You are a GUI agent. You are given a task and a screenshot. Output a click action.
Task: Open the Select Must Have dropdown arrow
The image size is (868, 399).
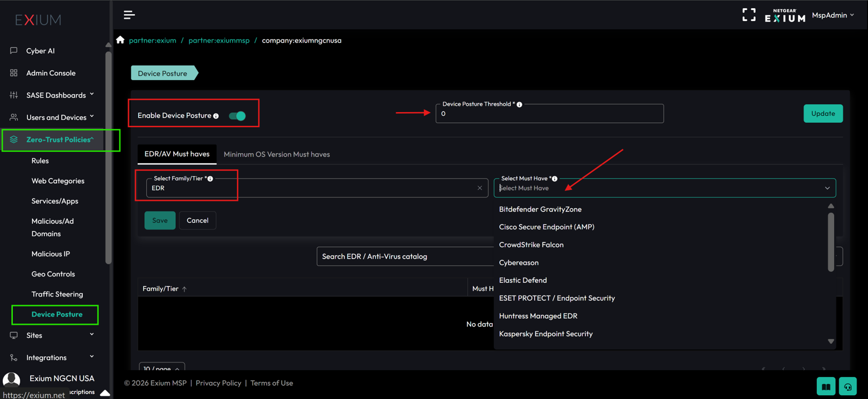pyautogui.click(x=827, y=188)
